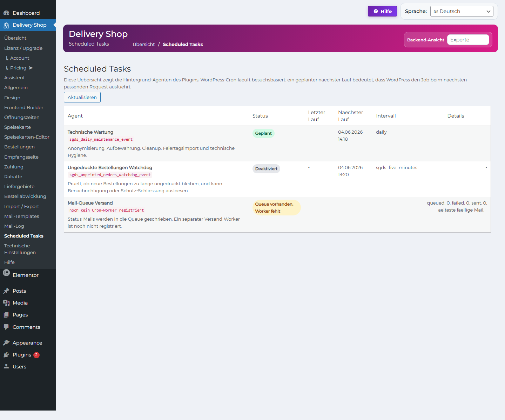This screenshot has width=505, height=420.
Task: Click the Deaktiviert status badge
Action: pos(266,169)
